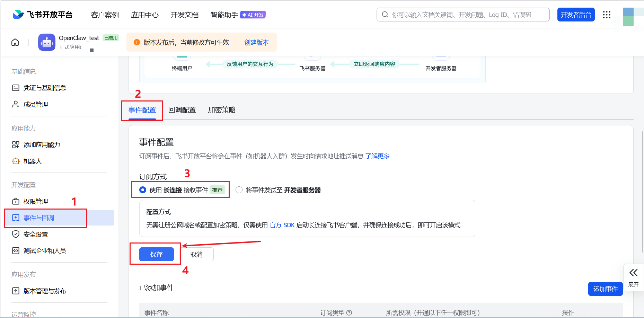Select 将事件发送至开发者服务器 option
644x318 pixels.
239,190
